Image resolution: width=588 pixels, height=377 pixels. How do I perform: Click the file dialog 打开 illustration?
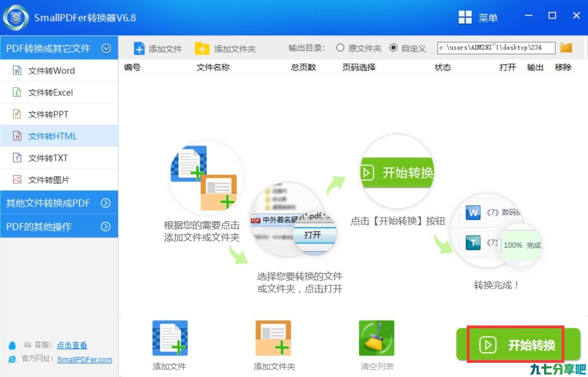(294, 219)
